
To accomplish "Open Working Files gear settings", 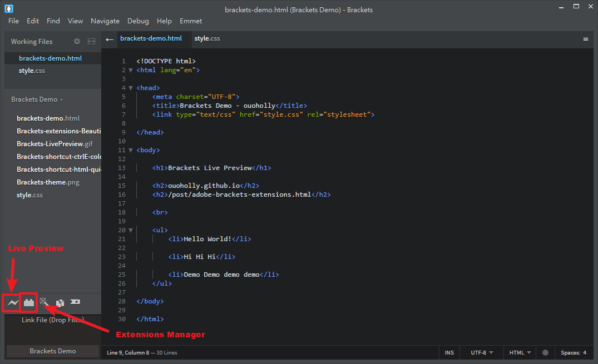I will [x=77, y=41].
